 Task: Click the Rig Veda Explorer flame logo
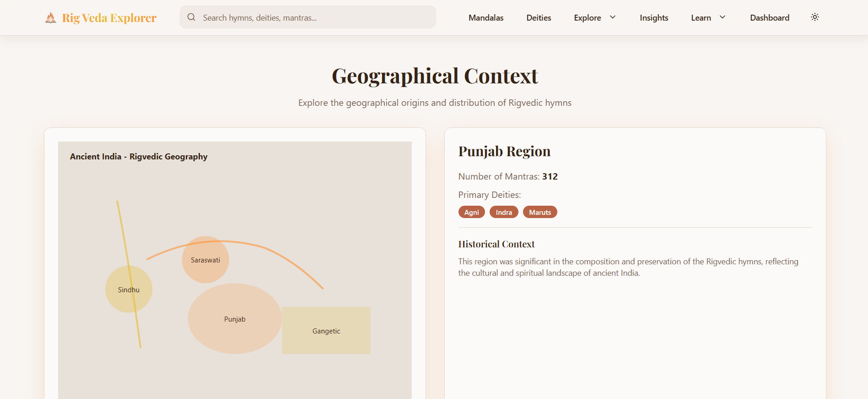click(x=51, y=18)
